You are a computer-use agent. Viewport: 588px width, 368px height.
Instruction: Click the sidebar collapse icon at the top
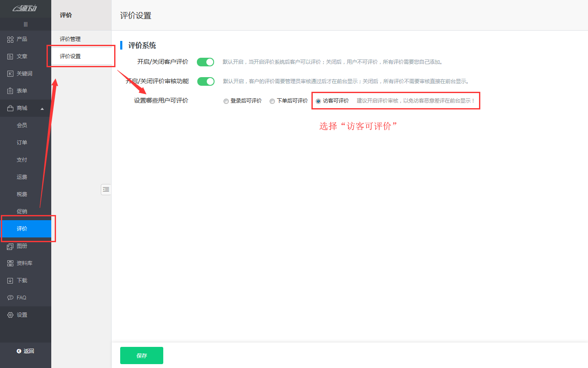(x=25, y=24)
